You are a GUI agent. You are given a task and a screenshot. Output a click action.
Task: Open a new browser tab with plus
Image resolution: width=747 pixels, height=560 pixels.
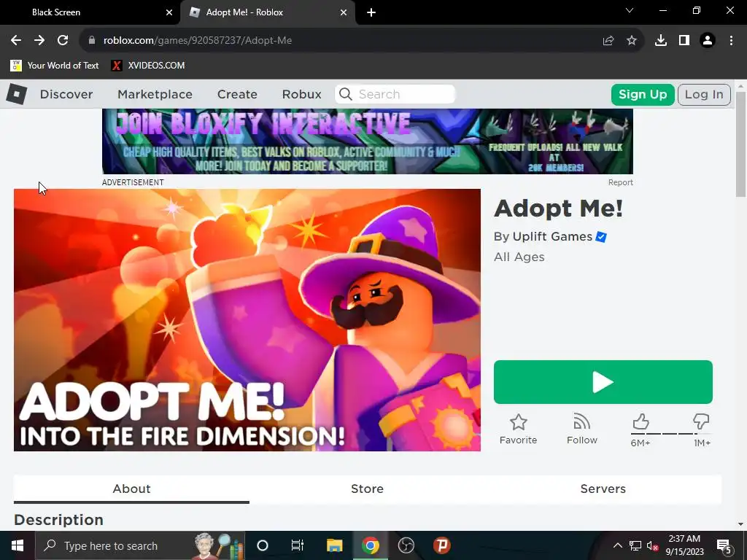[371, 12]
